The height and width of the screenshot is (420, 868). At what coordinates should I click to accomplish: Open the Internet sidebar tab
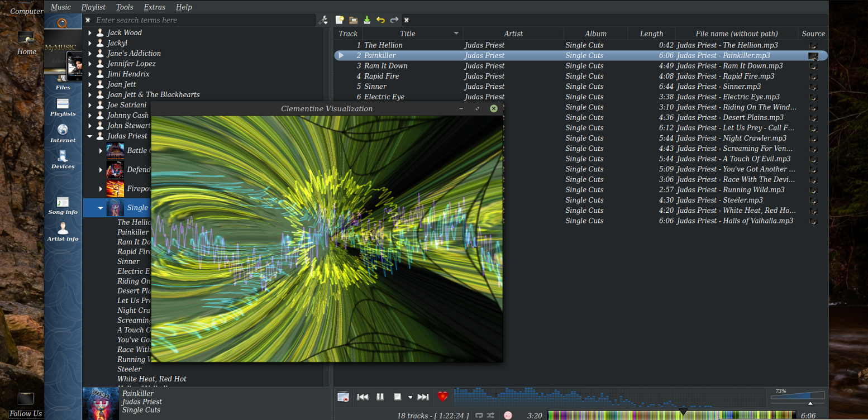pos(63,133)
